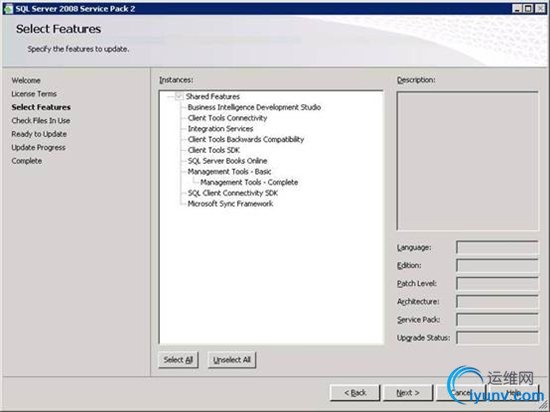
Task: Open Help for this wizard
Action: point(514,393)
